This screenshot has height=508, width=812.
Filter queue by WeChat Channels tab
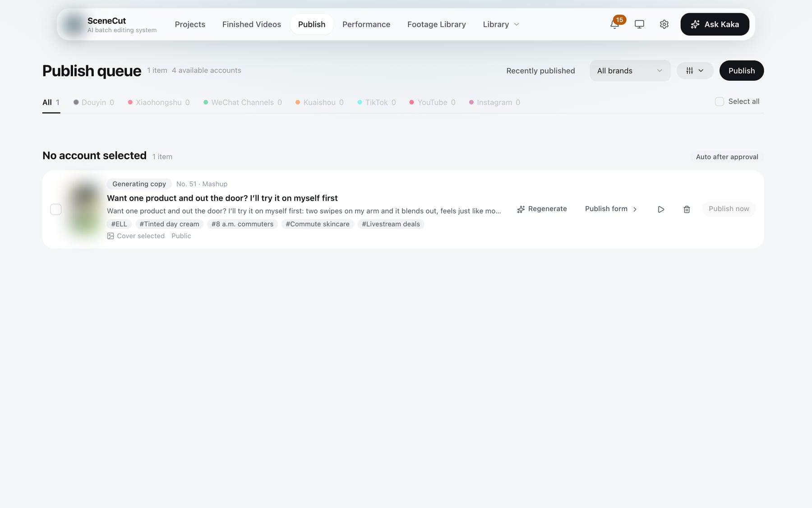tap(243, 103)
